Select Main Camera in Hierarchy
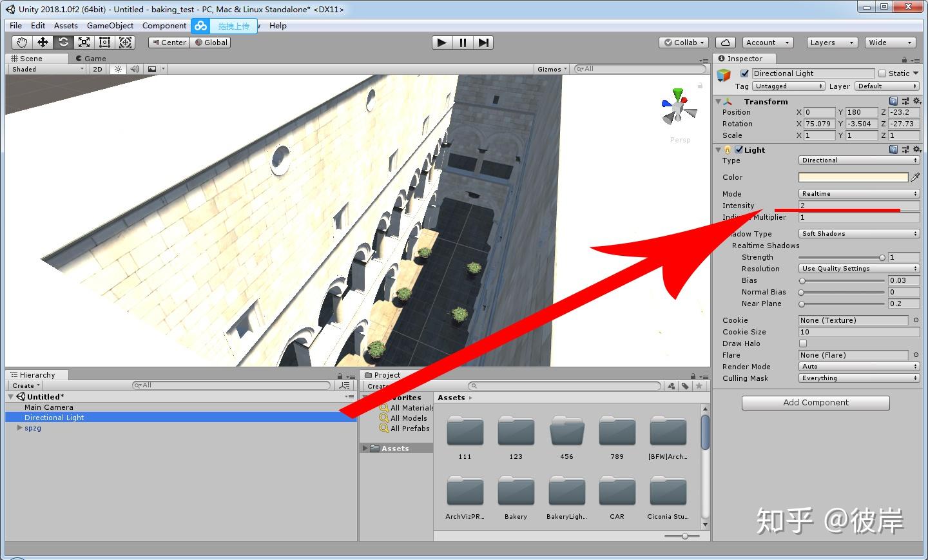This screenshot has height=560, width=928. click(x=49, y=407)
